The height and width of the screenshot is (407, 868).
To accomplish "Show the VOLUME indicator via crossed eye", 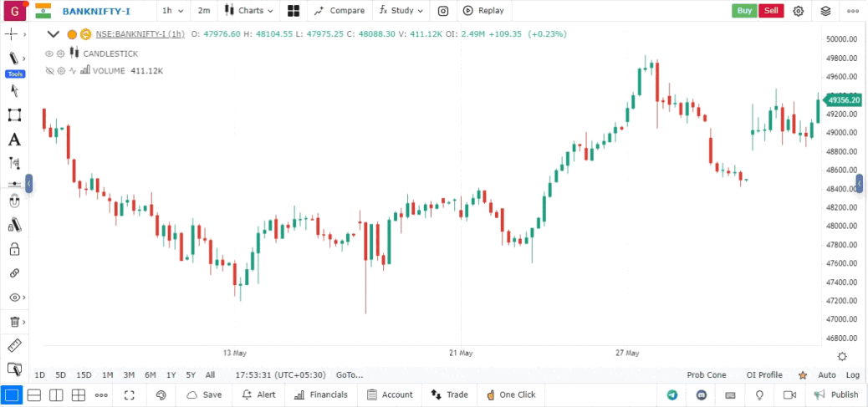I will [49, 71].
